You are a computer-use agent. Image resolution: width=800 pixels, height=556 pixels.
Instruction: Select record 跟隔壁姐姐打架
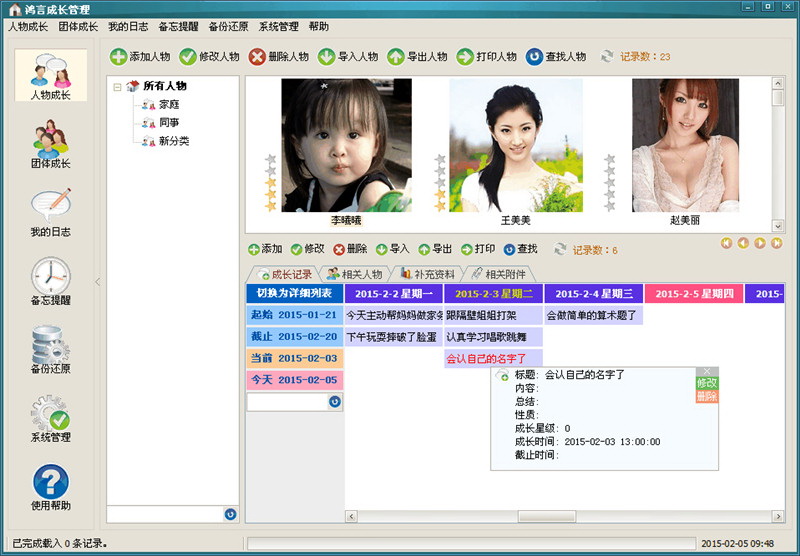pos(493,315)
